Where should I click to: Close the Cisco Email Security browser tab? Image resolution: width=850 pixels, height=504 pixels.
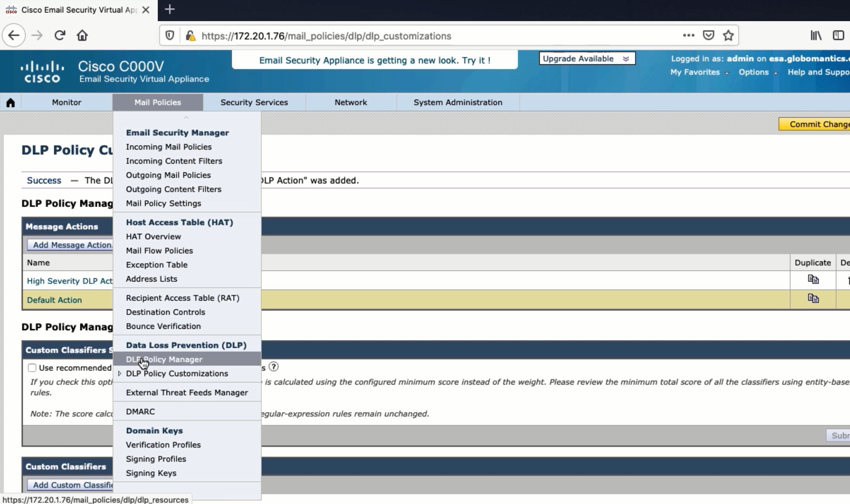click(x=146, y=10)
